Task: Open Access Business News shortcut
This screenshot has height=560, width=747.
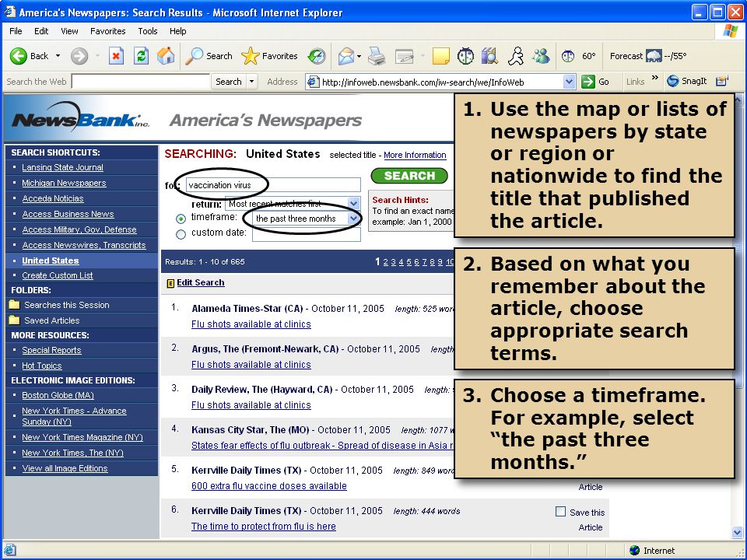Action: pyautogui.click(x=68, y=214)
